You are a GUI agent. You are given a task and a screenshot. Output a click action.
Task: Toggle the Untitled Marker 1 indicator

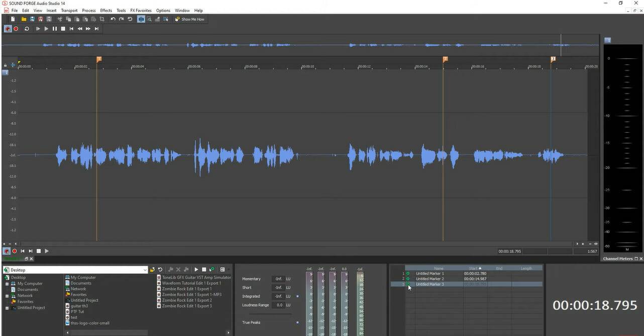pos(407,274)
